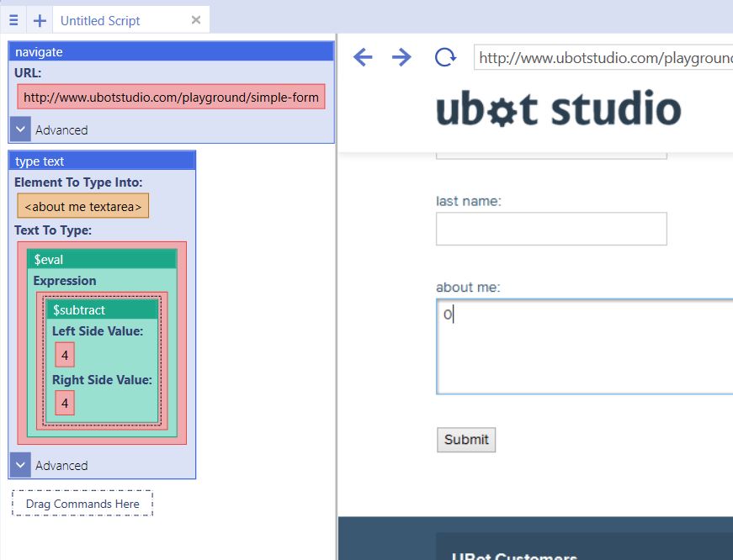Expand Advanced under type text command
The image size is (733, 560).
click(20, 465)
